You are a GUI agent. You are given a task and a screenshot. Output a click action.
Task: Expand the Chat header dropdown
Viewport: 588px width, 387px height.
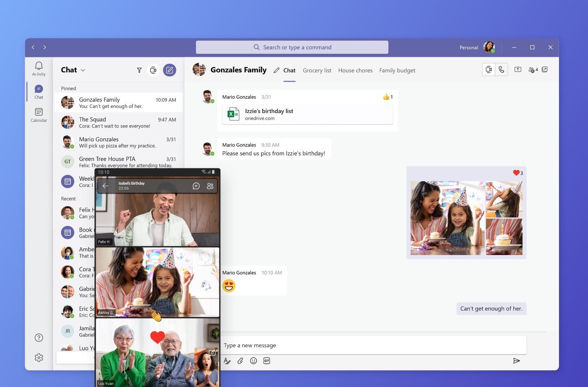coord(83,70)
